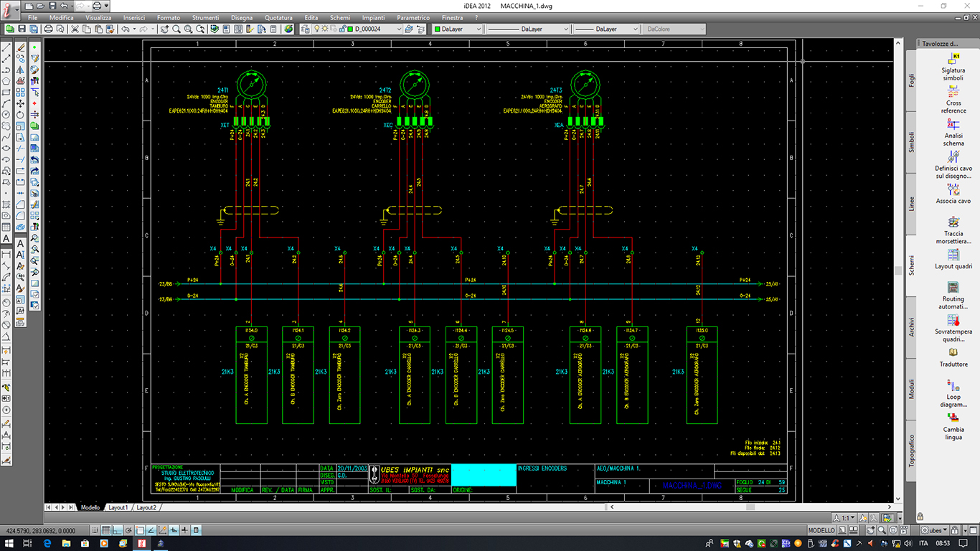Open the Layout quadri tool
Viewport: 980px width, 551px height.
coord(953,259)
